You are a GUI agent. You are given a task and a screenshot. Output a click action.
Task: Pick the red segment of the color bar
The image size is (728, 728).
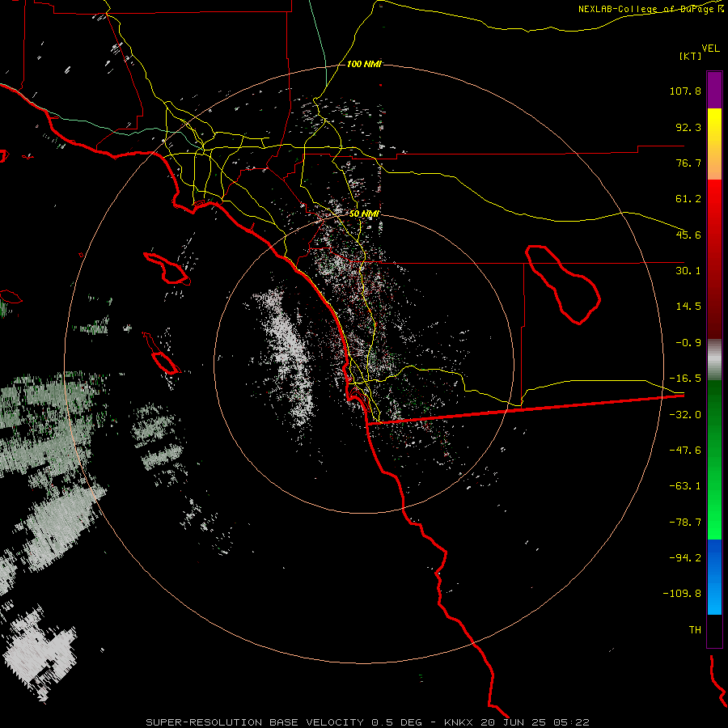click(714, 259)
